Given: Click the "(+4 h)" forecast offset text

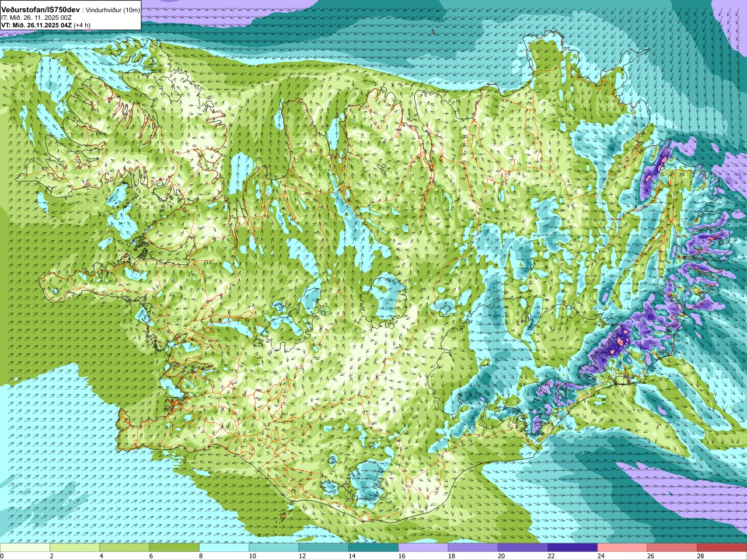Looking at the screenshot, I should tap(82, 25).
